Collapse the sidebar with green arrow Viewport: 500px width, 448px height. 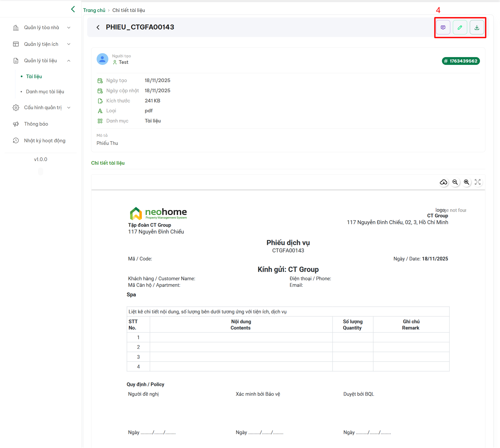coord(73,9)
